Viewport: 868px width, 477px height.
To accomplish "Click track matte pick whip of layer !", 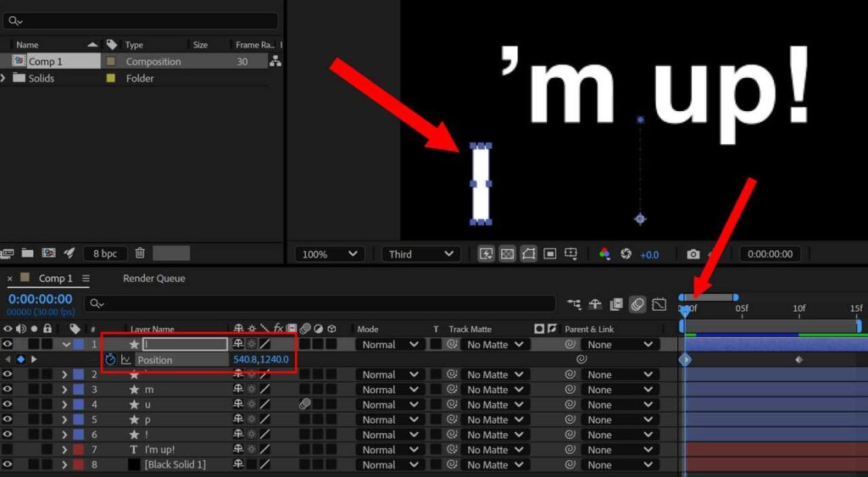I will pyautogui.click(x=453, y=435).
